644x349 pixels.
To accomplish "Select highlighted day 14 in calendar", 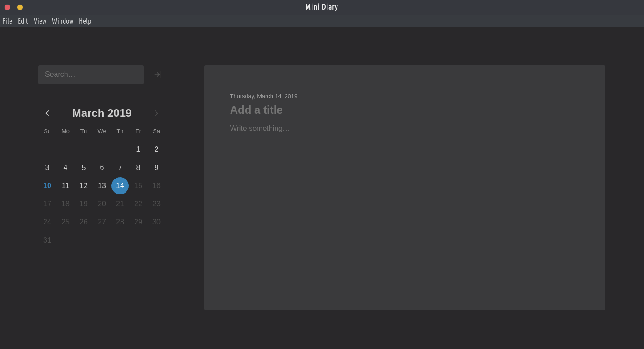I will coord(120,186).
